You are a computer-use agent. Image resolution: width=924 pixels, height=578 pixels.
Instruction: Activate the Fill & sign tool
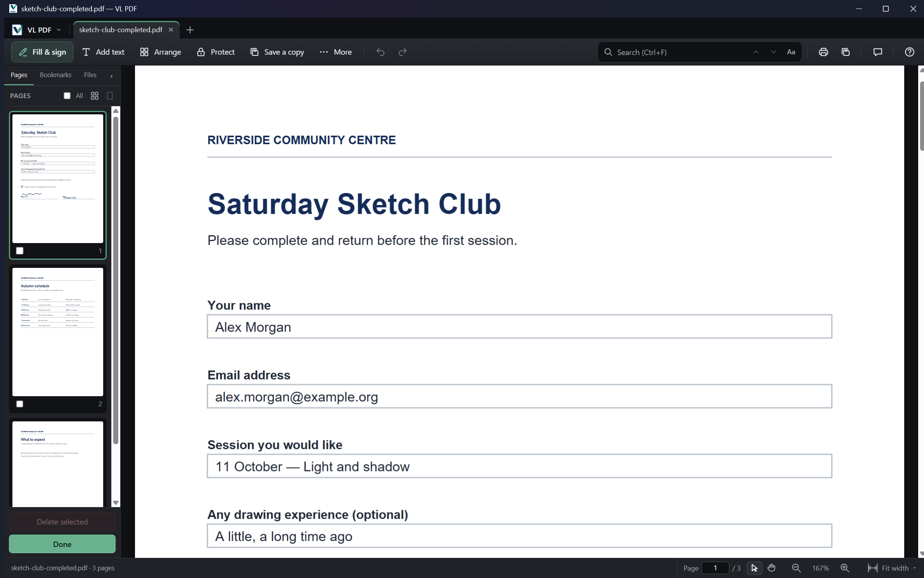(42, 52)
